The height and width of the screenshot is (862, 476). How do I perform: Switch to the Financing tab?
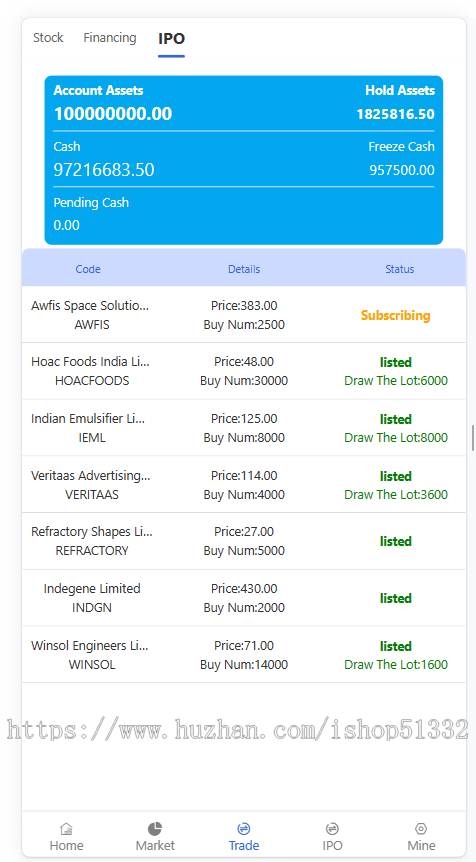click(110, 38)
